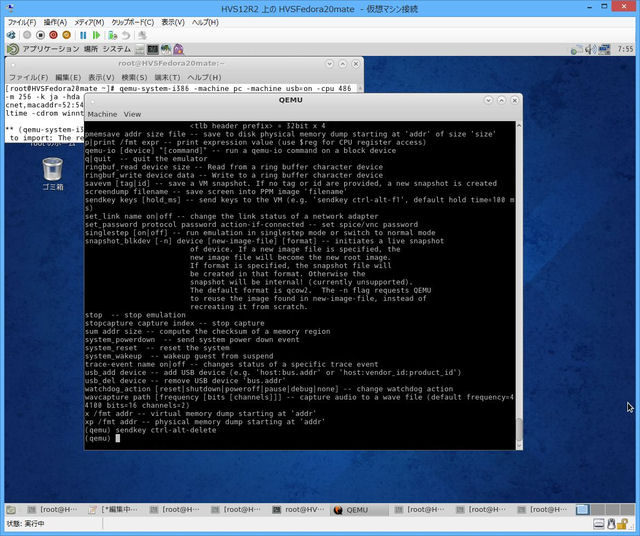Open terminal window's 編集(E) menu
Viewport: 640px width, 536px height.
[68, 77]
